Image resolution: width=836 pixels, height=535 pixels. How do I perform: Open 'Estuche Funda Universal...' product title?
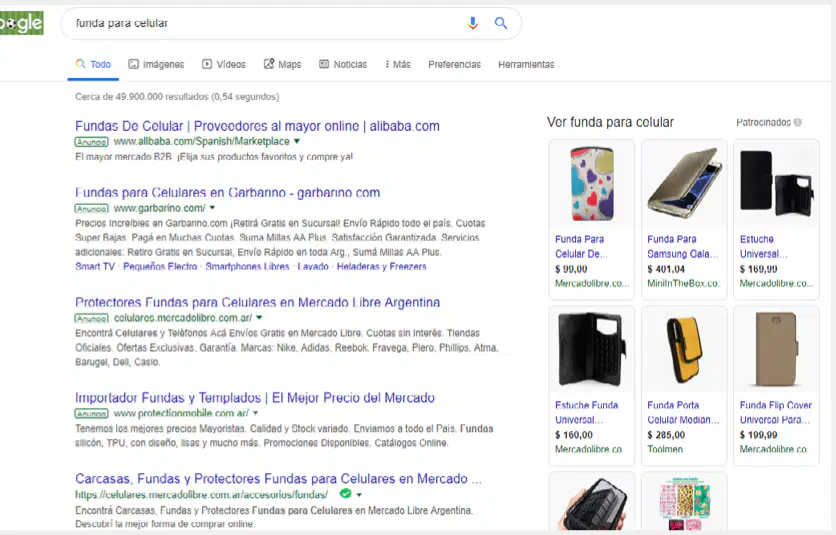pos(586,412)
